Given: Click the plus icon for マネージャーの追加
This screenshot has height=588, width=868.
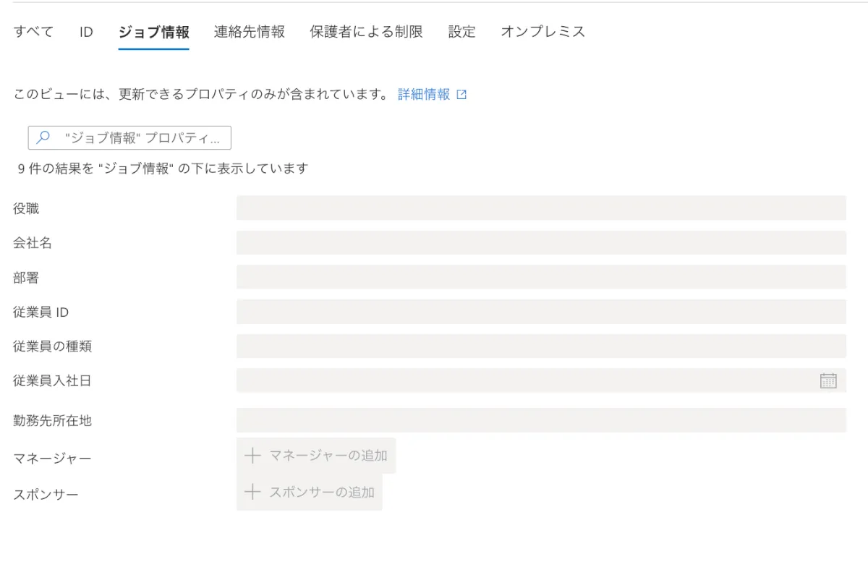Looking at the screenshot, I should 252,456.
